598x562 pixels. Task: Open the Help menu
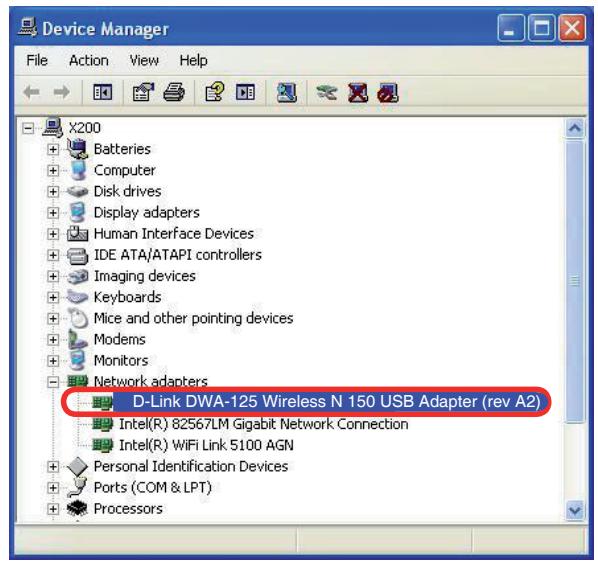193,60
